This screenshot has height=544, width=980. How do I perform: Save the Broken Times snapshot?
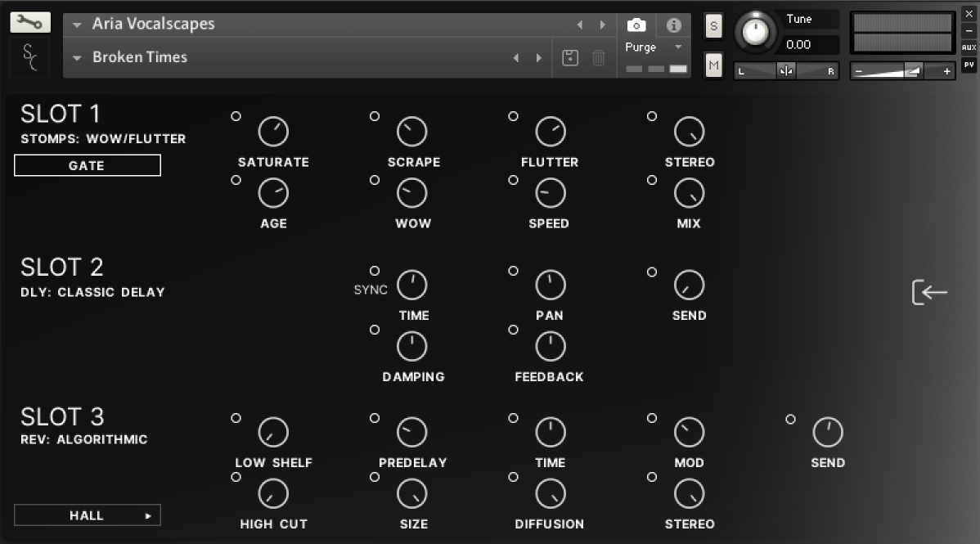pyautogui.click(x=571, y=57)
